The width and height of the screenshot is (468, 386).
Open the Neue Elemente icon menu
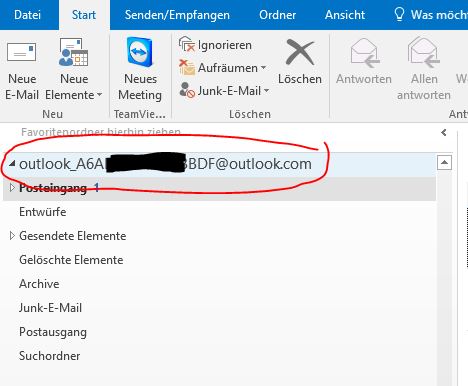coord(73,52)
